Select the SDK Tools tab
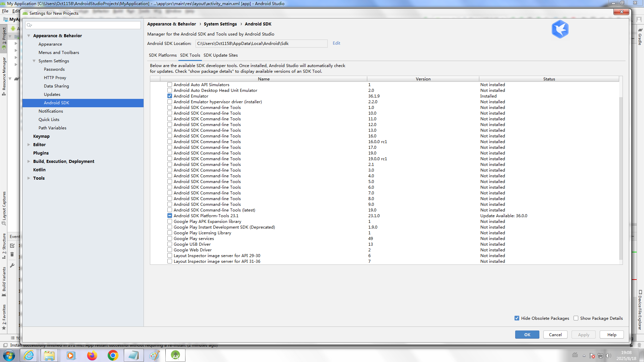Screen dimensions: 644x362 [190, 55]
